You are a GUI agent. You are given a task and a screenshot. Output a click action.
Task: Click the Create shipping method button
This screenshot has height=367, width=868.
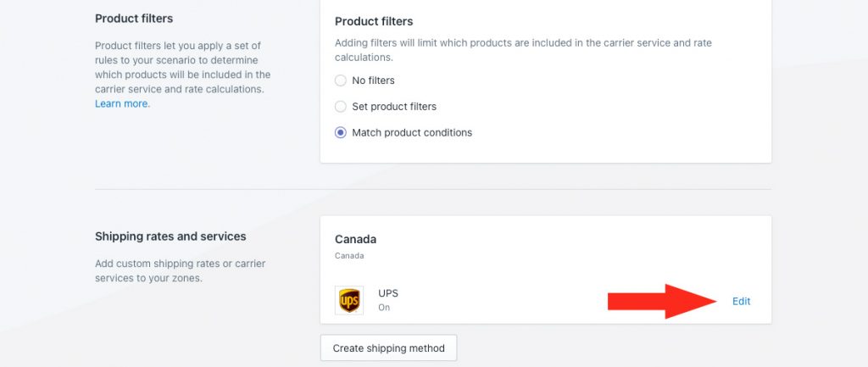(x=388, y=348)
